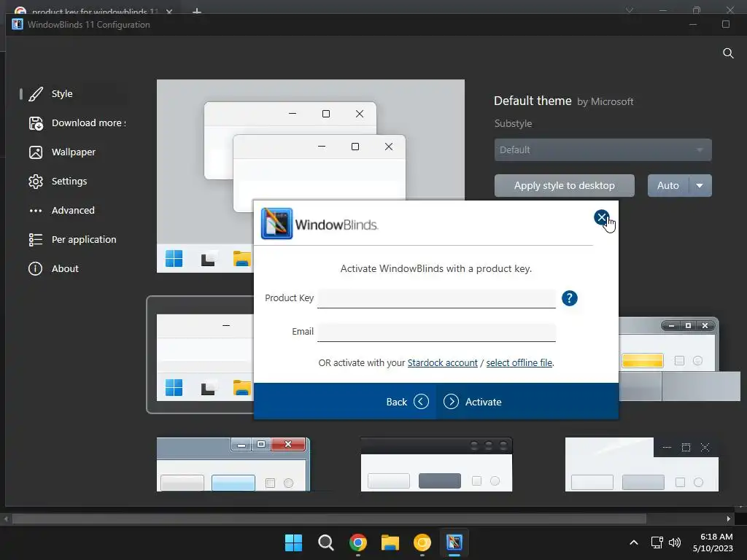Open taskbar Search

coord(326,542)
